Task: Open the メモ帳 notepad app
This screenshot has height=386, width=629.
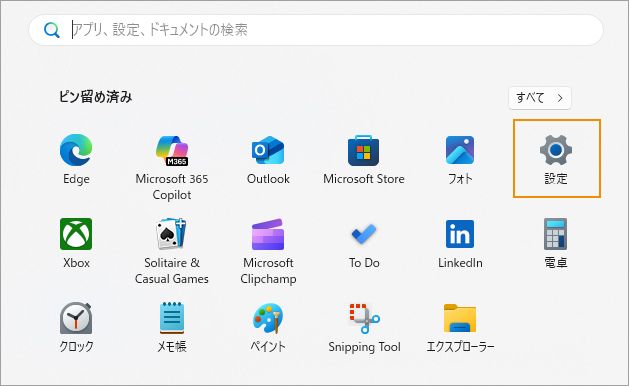Action: [x=172, y=327]
